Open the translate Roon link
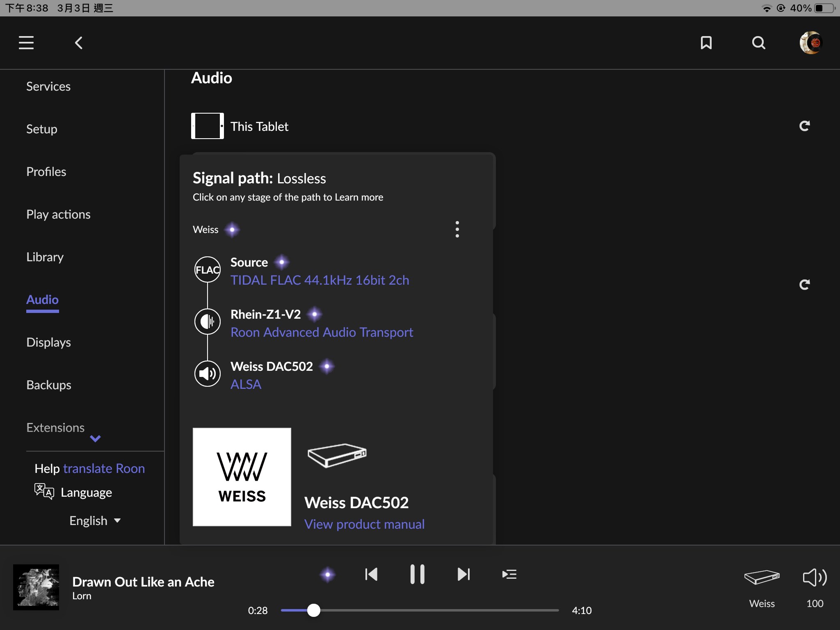Image resolution: width=840 pixels, height=630 pixels. [x=104, y=468]
